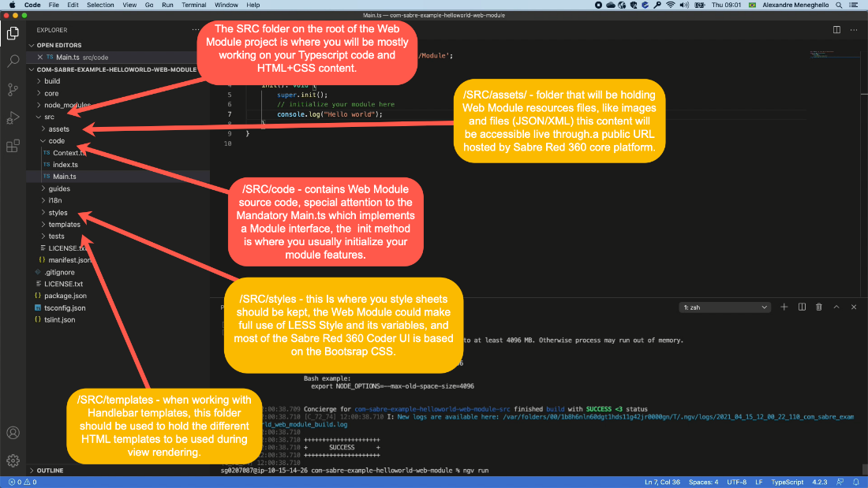868x488 pixels.
Task: Open the File menu
Action: tap(54, 5)
